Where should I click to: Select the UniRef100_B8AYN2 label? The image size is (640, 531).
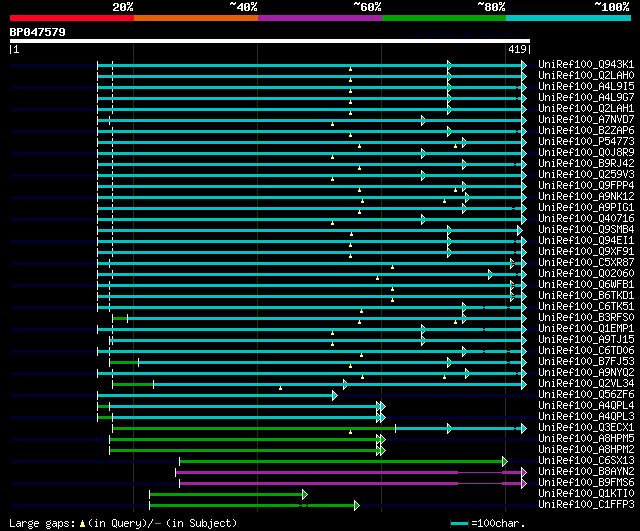tap(586, 472)
